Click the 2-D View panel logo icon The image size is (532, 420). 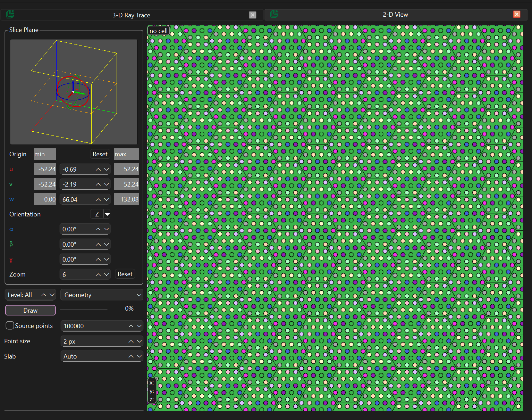pyautogui.click(x=274, y=14)
